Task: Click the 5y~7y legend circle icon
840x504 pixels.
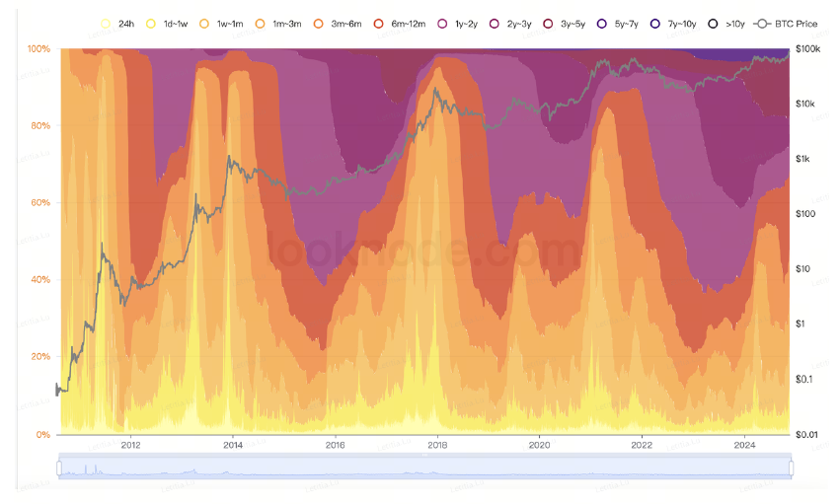Action: (x=602, y=23)
